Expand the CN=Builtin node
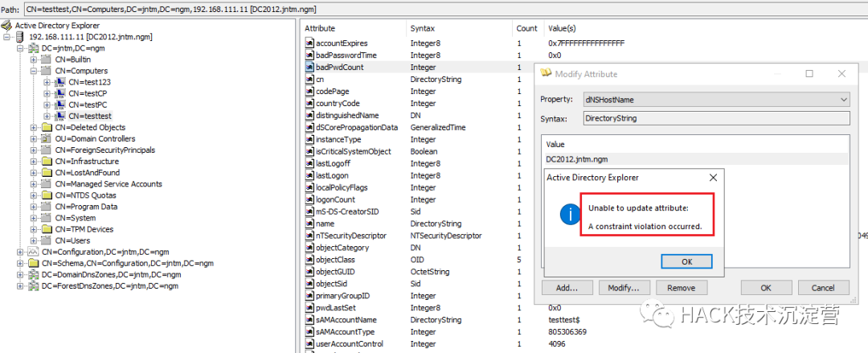 (34, 60)
